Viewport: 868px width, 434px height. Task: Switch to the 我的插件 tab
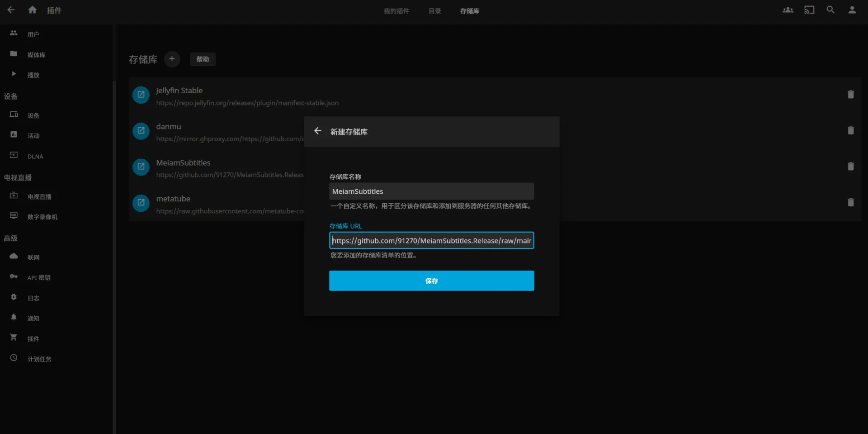[x=396, y=11]
